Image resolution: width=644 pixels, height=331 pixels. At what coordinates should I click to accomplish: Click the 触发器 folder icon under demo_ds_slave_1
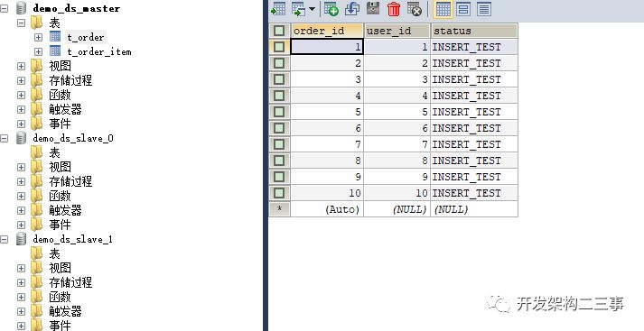[36, 310]
